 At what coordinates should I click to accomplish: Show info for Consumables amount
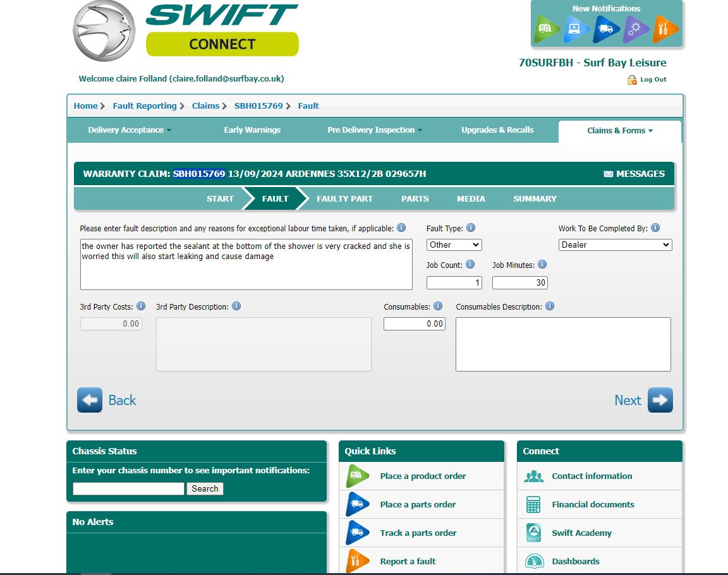click(438, 306)
